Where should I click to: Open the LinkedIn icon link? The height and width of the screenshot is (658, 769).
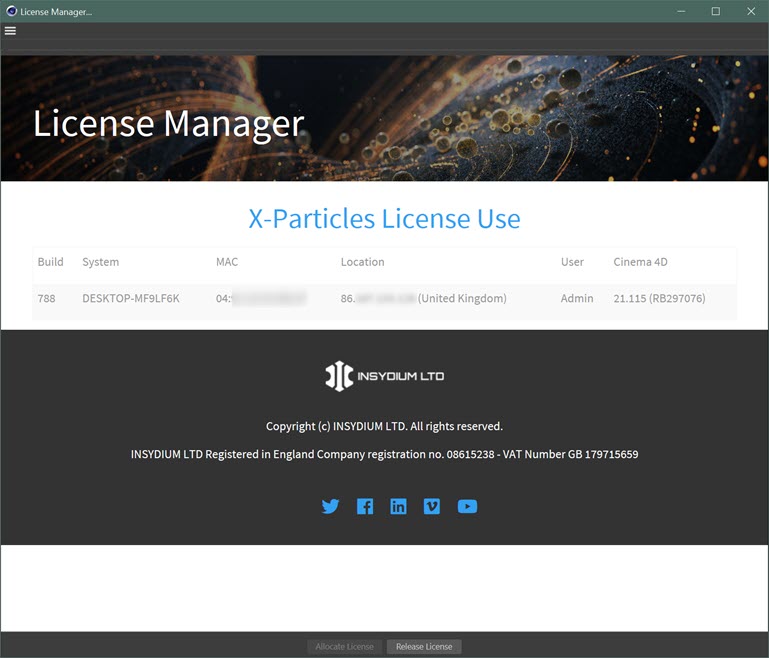pyautogui.click(x=398, y=506)
